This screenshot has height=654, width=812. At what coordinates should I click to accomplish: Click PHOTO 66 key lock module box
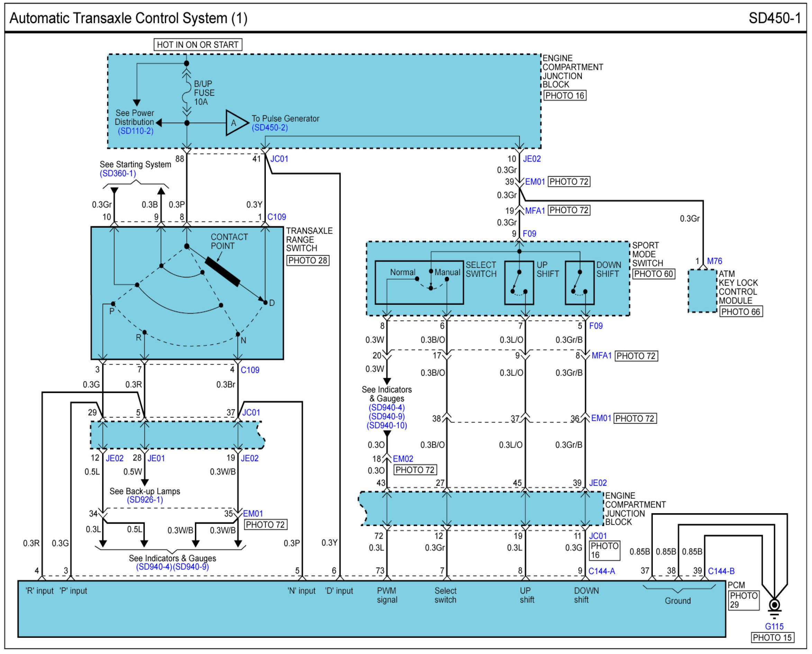tap(741, 311)
